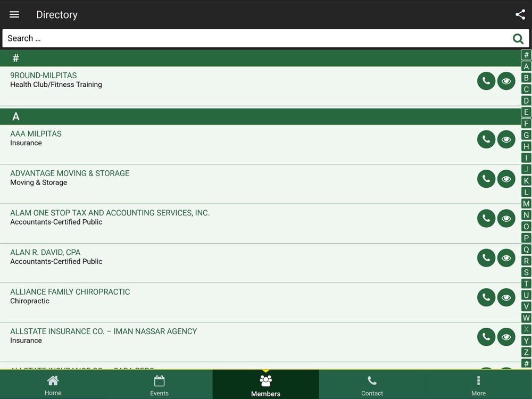
Task: Jump to letter O in index
Action: pyautogui.click(x=526, y=227)
